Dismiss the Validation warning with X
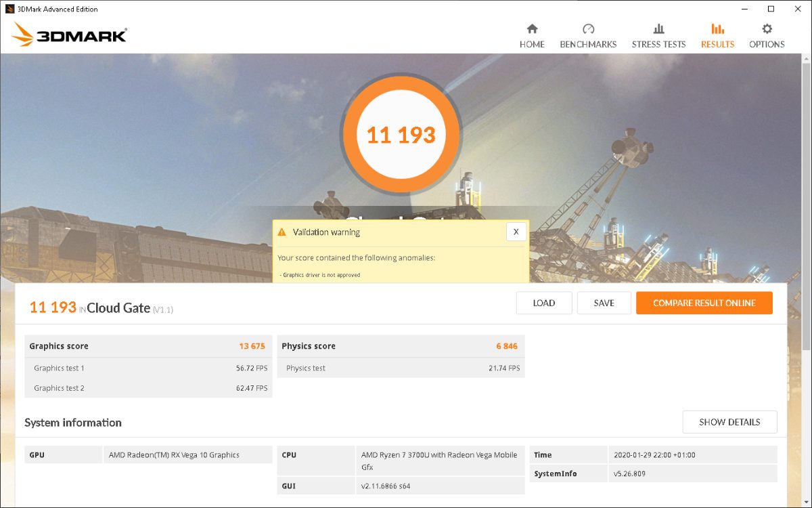The height and width of the screenshot is (508, 812). click(x=516, y=232)
